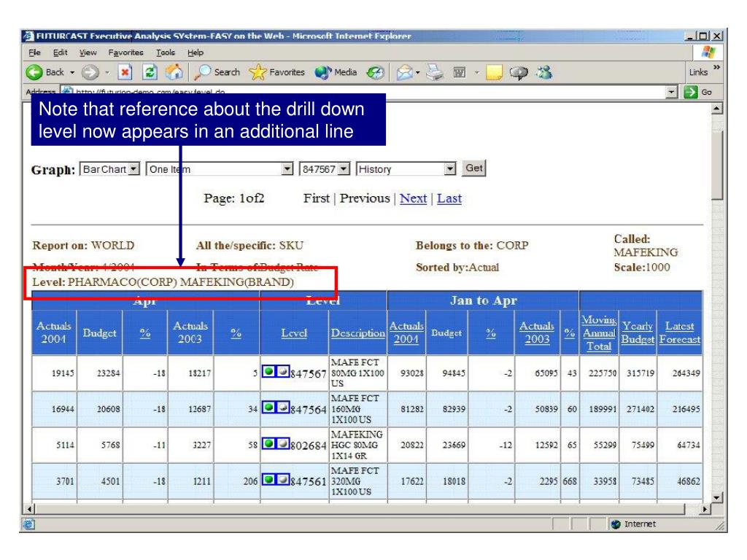
Task: Go to the Last page link
Action: tap(449, 198)
